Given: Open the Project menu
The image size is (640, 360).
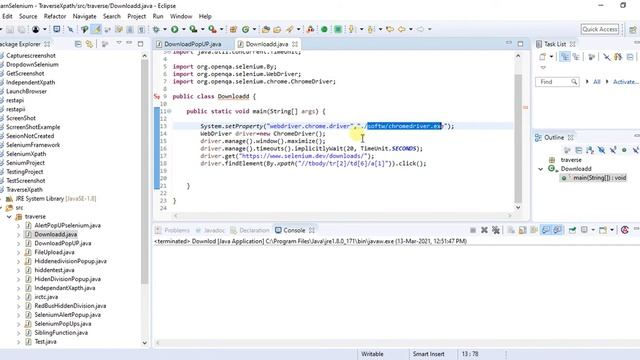Looking at the screenshot, I should pos(136,16).
